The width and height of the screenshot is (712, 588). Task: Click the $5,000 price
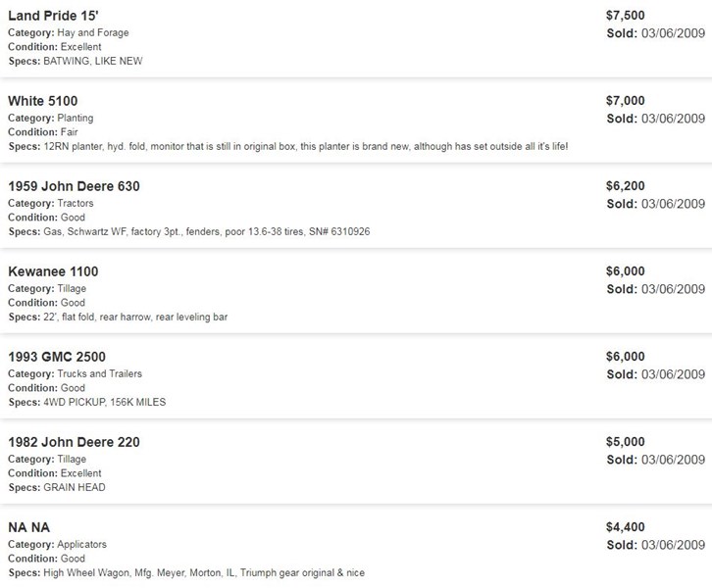(x=626, y=442)
